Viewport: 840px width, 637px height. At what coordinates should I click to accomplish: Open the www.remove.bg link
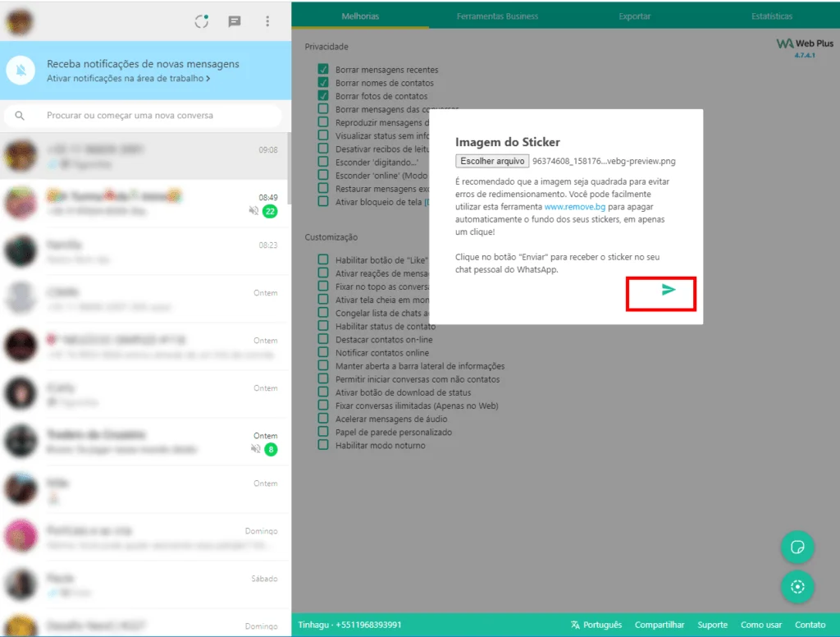point(576,209)
